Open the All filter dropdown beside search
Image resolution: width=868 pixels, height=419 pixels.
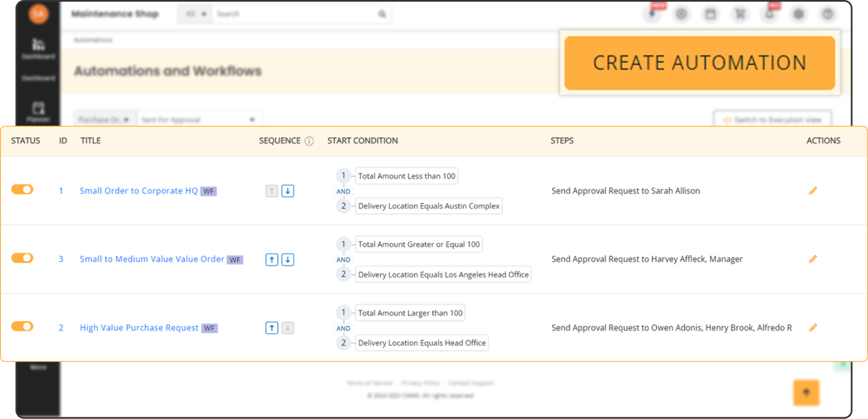195,14
